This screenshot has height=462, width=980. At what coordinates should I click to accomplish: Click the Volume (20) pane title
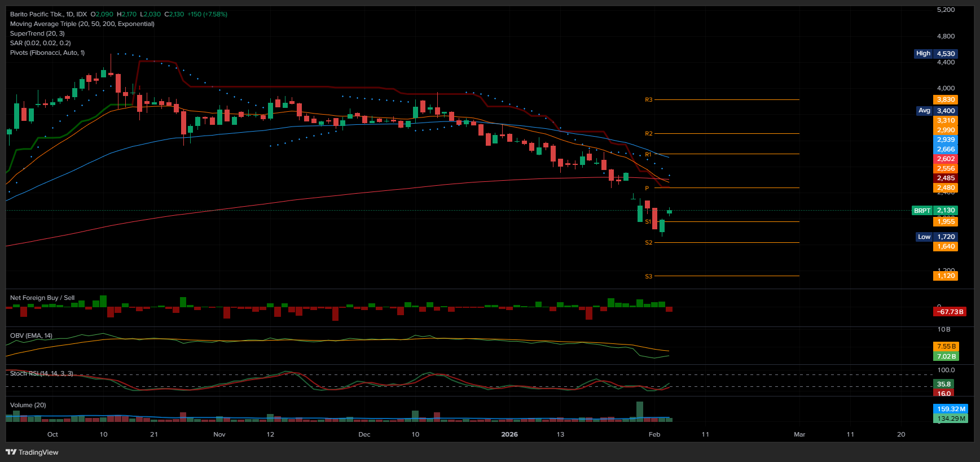tap(28, 405)
